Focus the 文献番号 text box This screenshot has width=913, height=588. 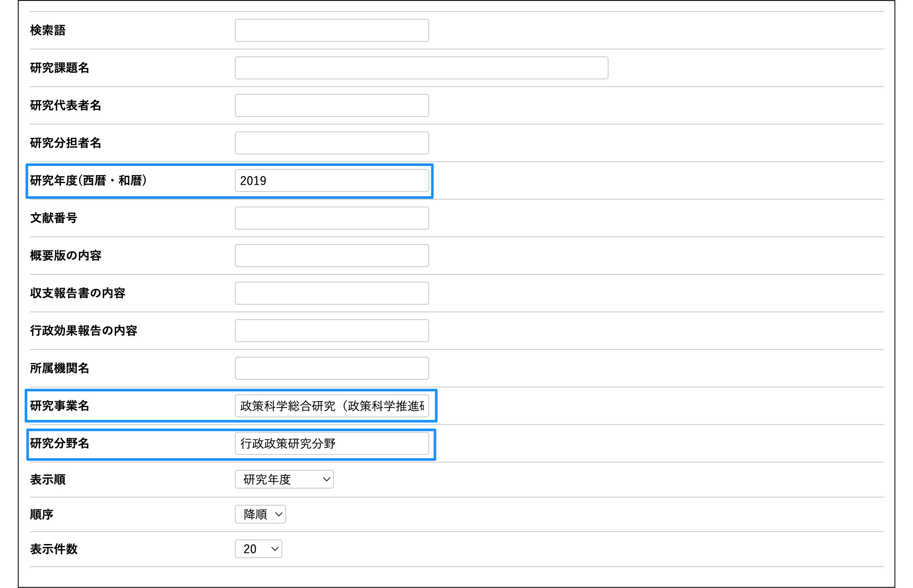coord(331,218)
